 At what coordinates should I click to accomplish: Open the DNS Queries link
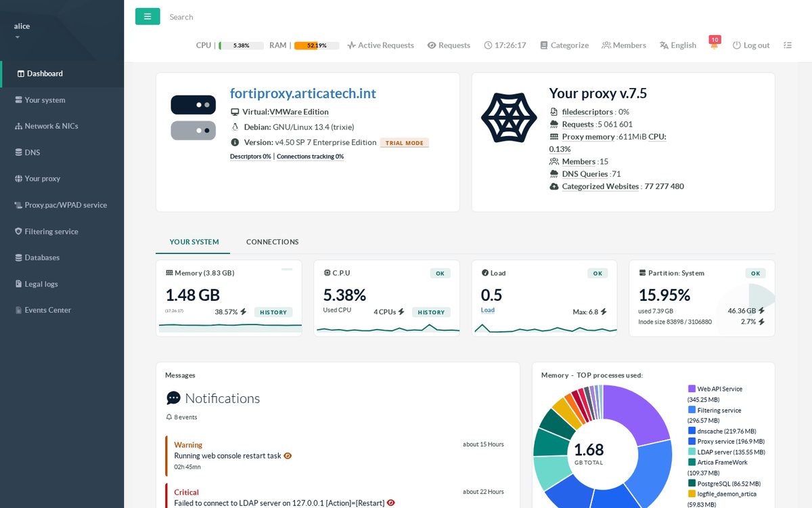pos(586,174)
